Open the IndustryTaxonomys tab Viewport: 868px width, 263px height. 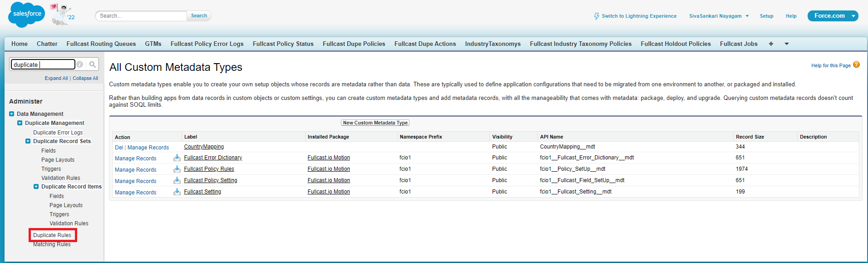click(493, 44)
